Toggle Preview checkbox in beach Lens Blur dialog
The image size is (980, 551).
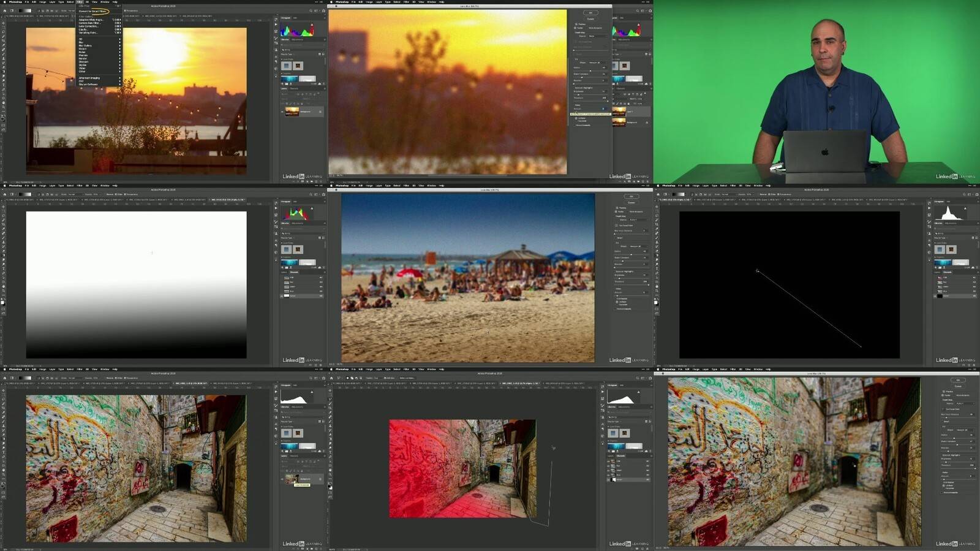tap(616, 208)
